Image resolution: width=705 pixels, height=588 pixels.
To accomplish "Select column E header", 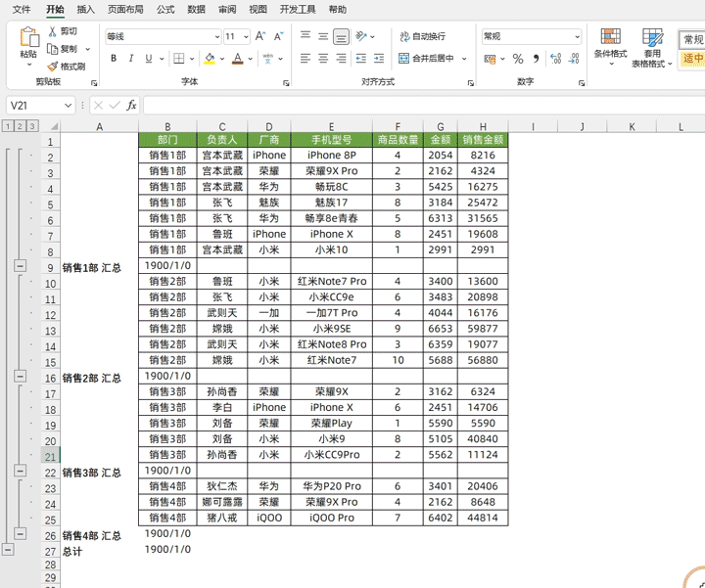I will click(x=331, y=126).
